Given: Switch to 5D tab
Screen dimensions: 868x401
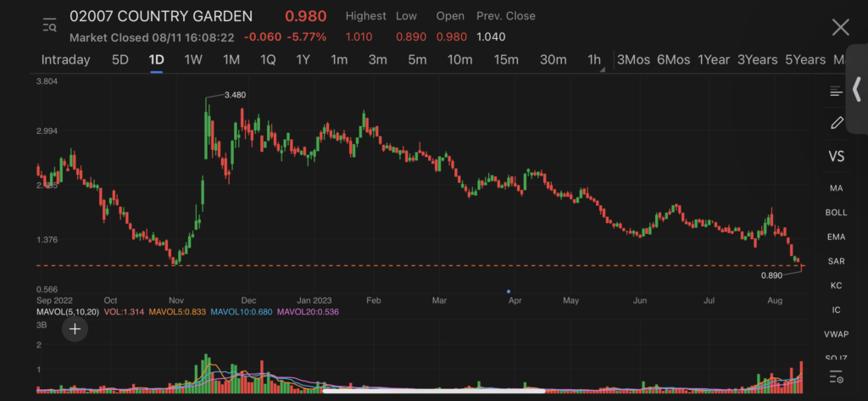Looking at the screenshot, I should (x=120, y=60).
